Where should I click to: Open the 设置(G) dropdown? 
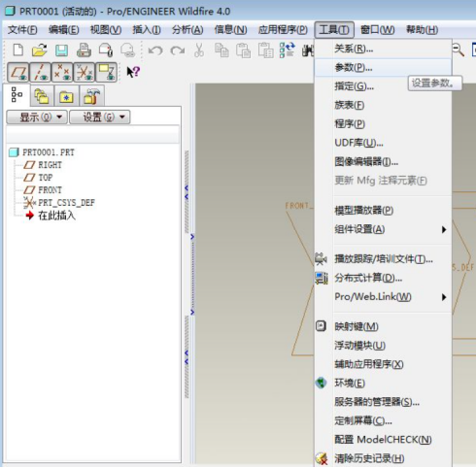tap(100, 117)
